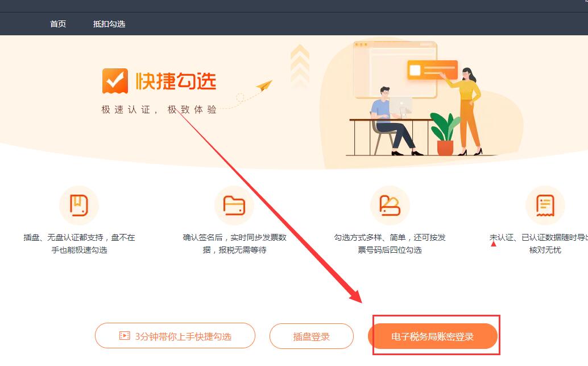Image resolution: width=588 pixels, height=366 pixels.
Task: Open the 首页 navigation tab
Action: click(58, 24)
